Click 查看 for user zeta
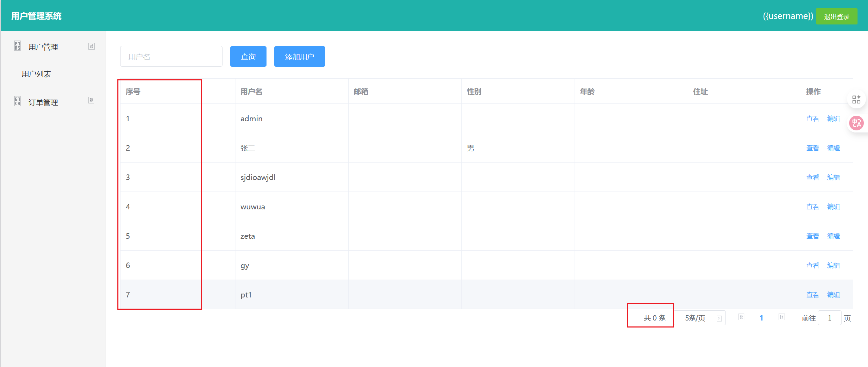 [x=812, y=236]
